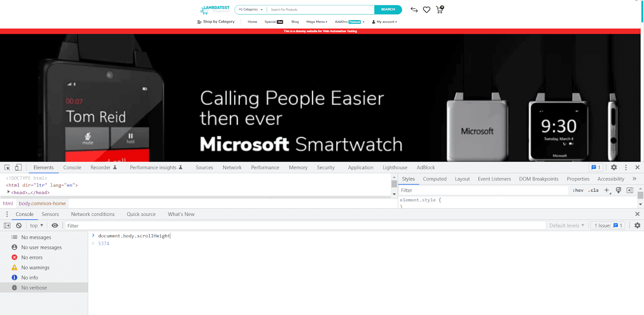Expand the head element node

point(8,192)
